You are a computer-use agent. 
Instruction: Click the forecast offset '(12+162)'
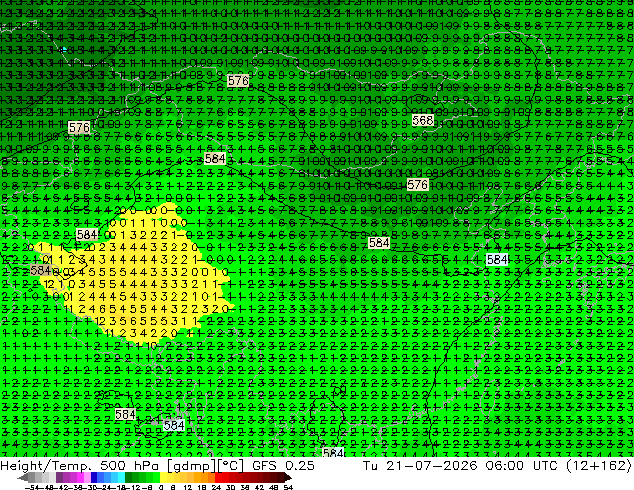click(600, 466)
